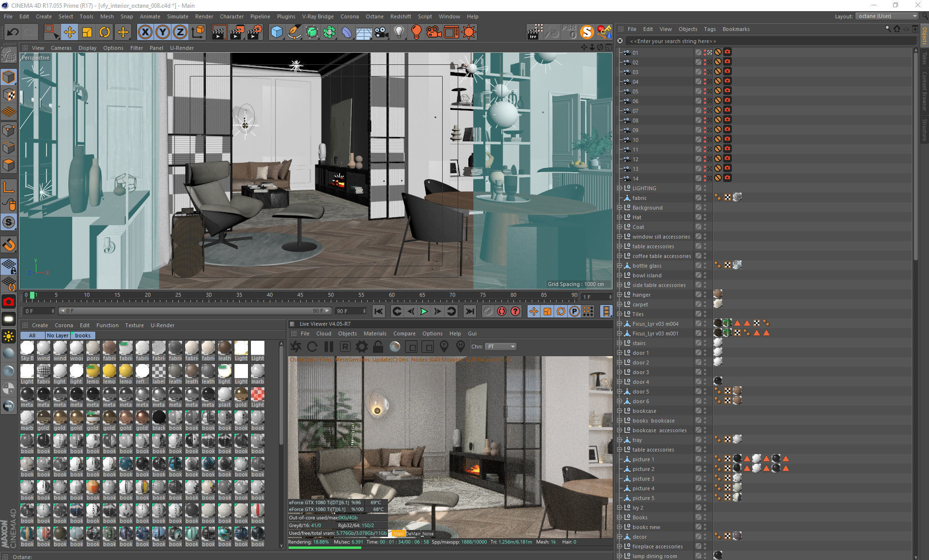Toggle visibility dots for carpet object
Viewport: 929px width, 560px height.
[705, 304]
